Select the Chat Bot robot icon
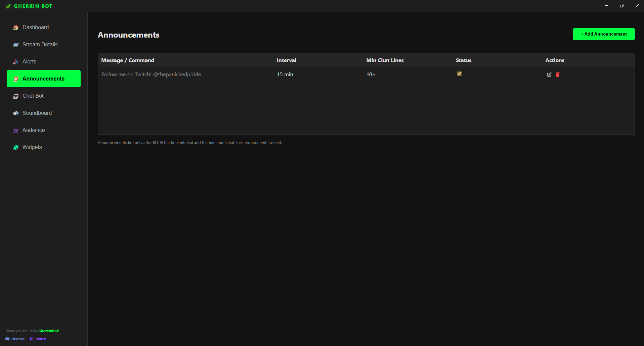The width and height of the screenshot is (644, 346). click(16, 96)
